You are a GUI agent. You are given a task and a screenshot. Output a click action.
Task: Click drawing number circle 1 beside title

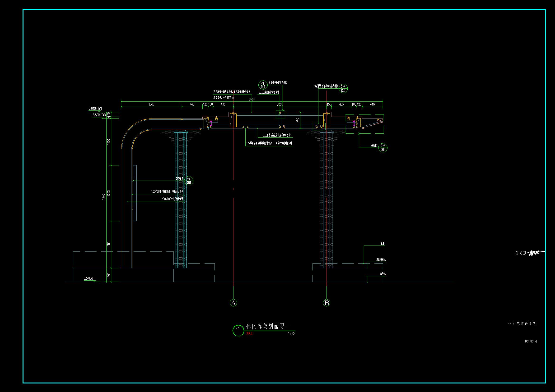(x=238, y=330)
